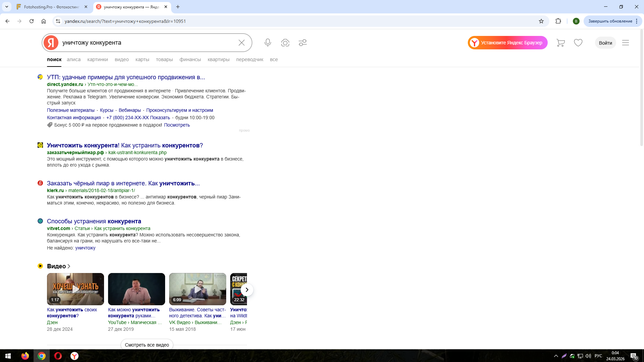Select the товары search tab

[x=164, y=59]
